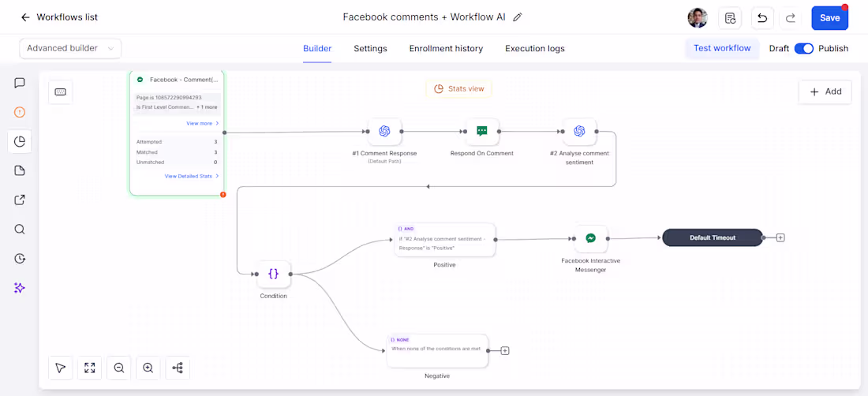The height and width of the screenshot is (396, 868).
Task: Open the history clock sidebar icon
Action: point(20,258)
